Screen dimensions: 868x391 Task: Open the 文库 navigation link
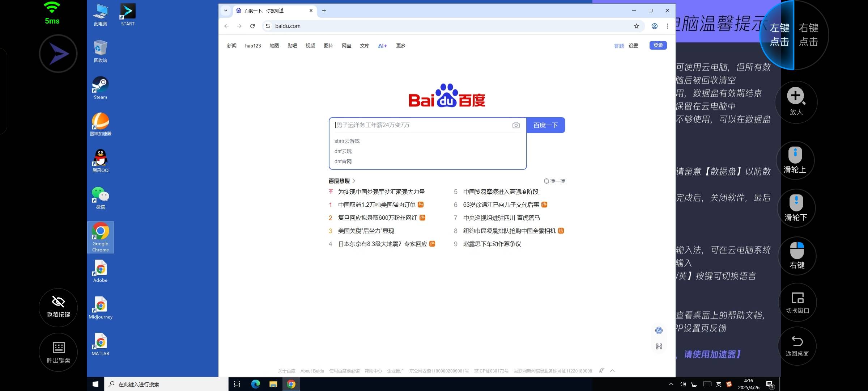click(x=365, y=46)
